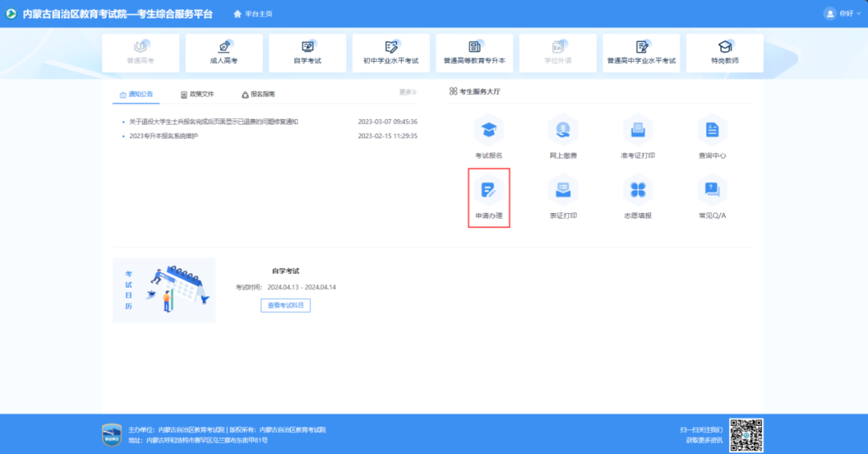Viewport: 868px width, 454px height.
Task: Open the 表证打印 form printing icon
Action: [x=563, y=190]
